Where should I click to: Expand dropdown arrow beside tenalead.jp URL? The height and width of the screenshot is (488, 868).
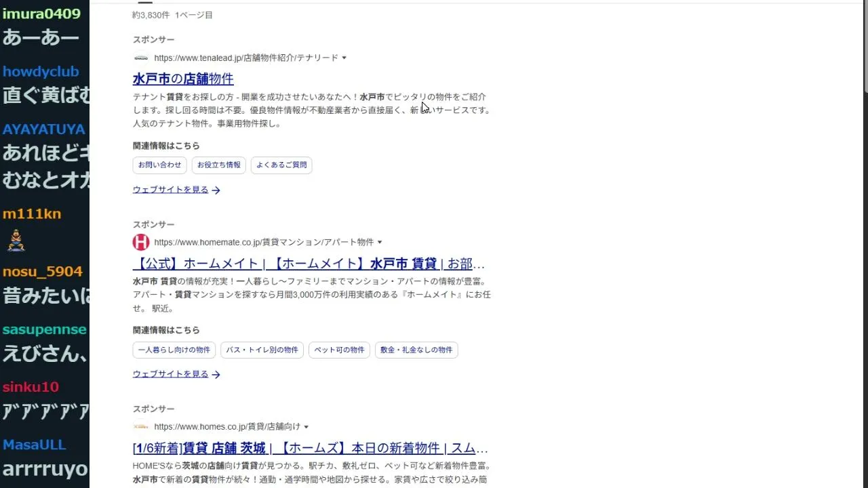click(x=344, y=58)
